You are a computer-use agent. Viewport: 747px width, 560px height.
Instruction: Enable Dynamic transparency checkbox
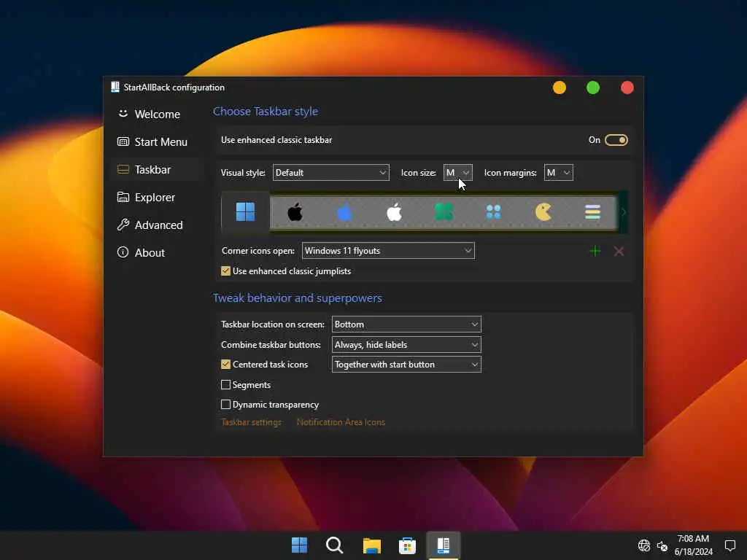[x=226, y=405]
